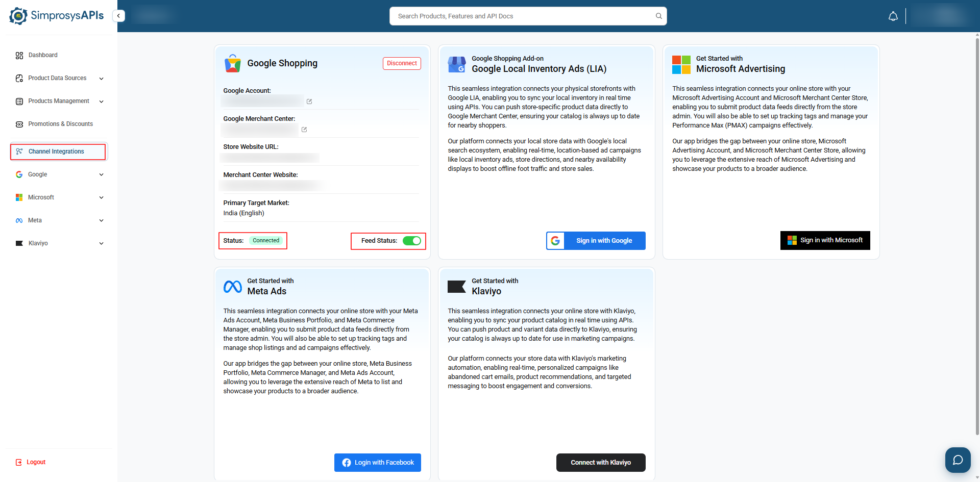Click the Klaviyo sidebar flag icon
Screen dimensions: 980x482
(19, 243)
